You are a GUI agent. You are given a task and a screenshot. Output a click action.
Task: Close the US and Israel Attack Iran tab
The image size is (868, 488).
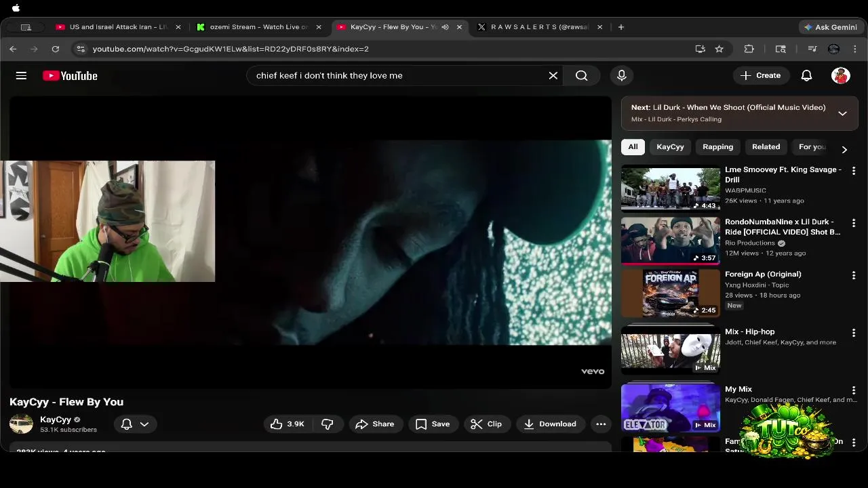point(178,27)
